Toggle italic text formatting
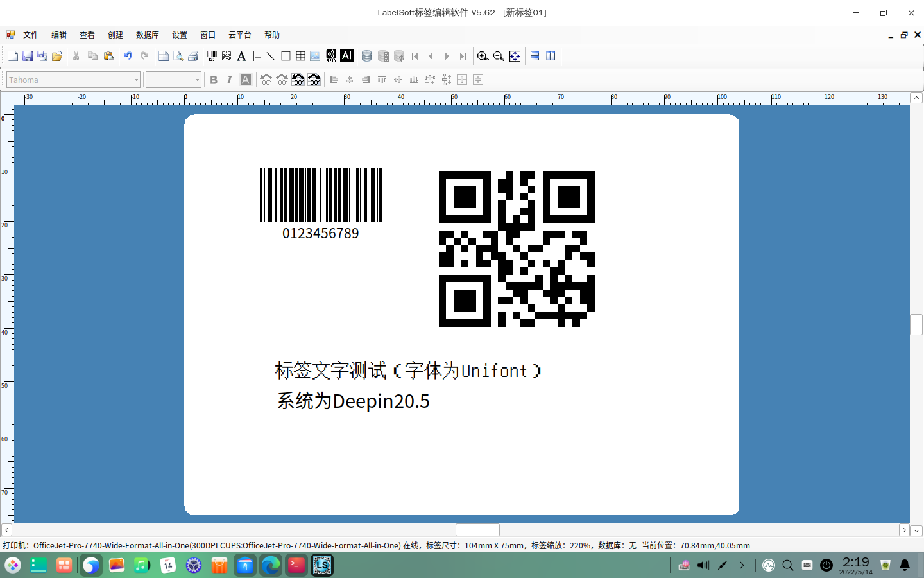 [229, 80]
